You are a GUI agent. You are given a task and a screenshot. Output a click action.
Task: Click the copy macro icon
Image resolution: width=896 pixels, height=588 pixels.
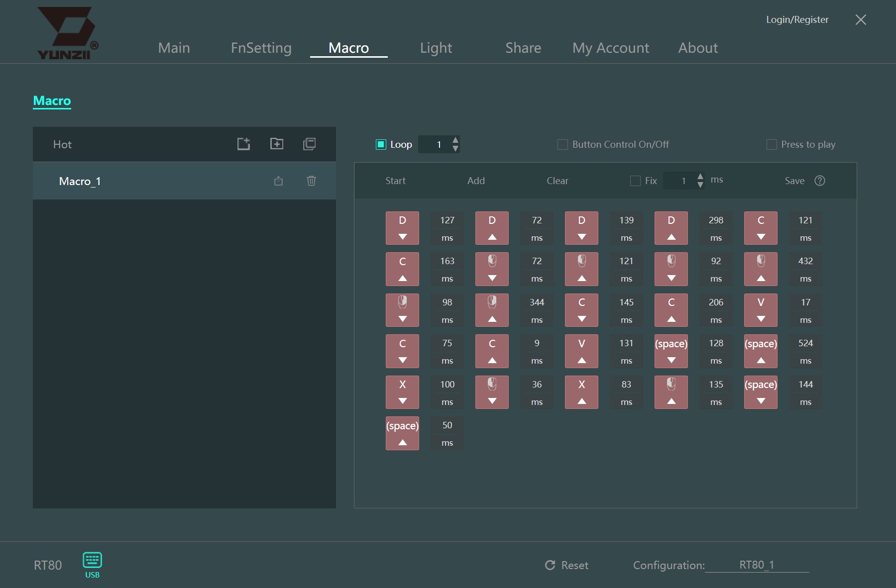tap(309, 144)
